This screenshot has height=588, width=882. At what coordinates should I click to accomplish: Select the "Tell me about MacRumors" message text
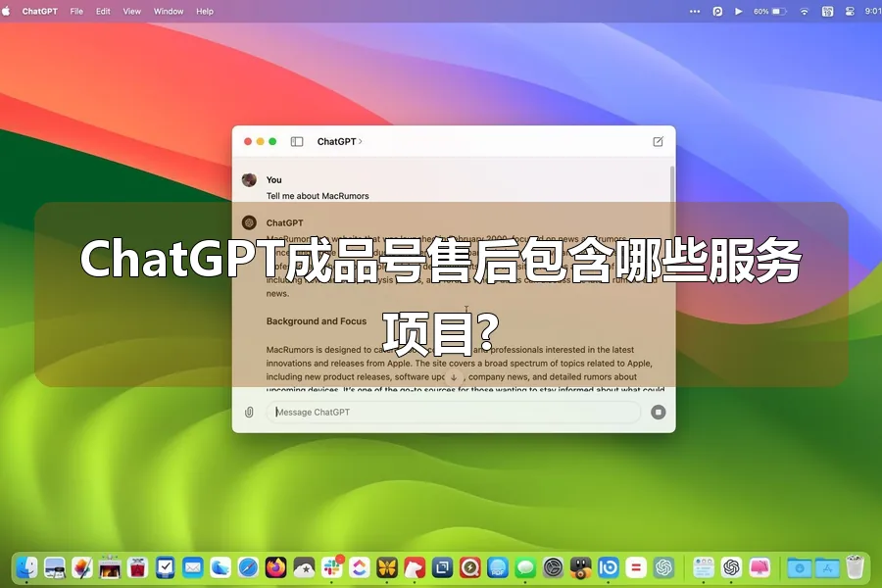pos(318,196)
